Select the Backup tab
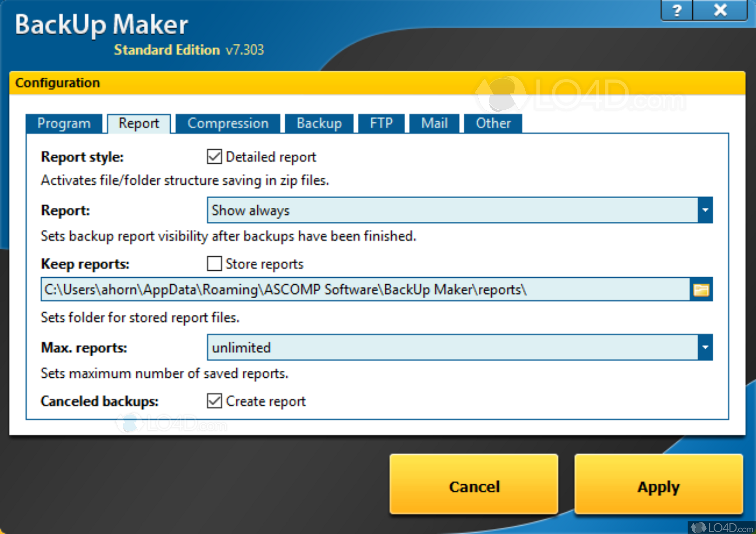The width and height of the screenshot is (756, 534). [x=319, y=123]
